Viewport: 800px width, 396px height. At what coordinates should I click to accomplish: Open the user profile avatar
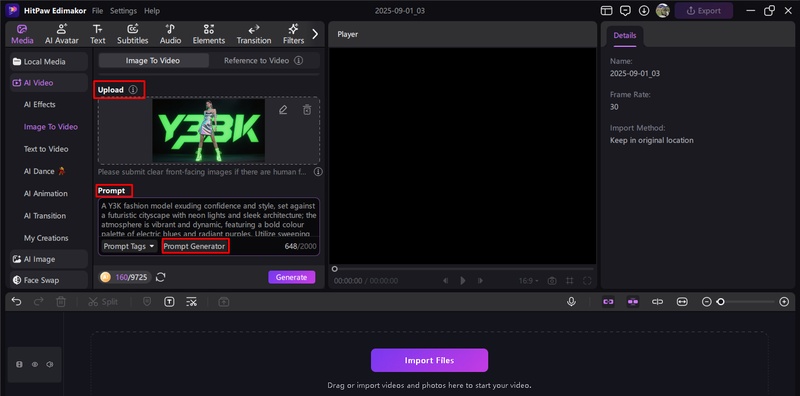click(663, 11)
